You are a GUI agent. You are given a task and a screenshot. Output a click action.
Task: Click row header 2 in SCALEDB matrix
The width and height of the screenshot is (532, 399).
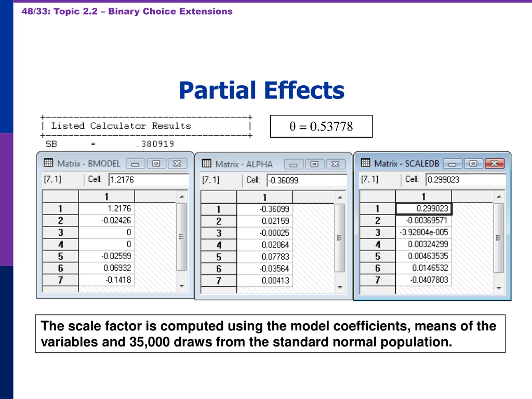tap(378, 220)
